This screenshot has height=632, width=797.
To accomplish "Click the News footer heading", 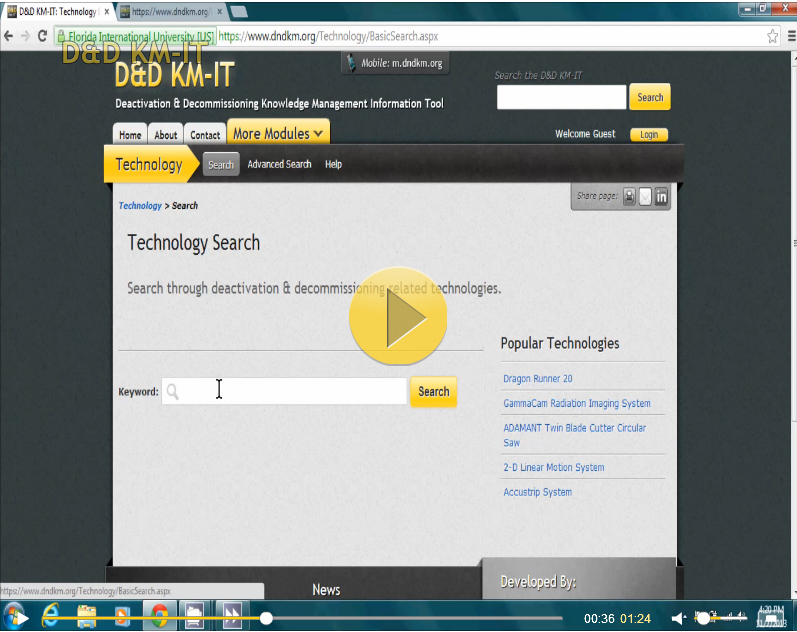I will tap(326, 590).
